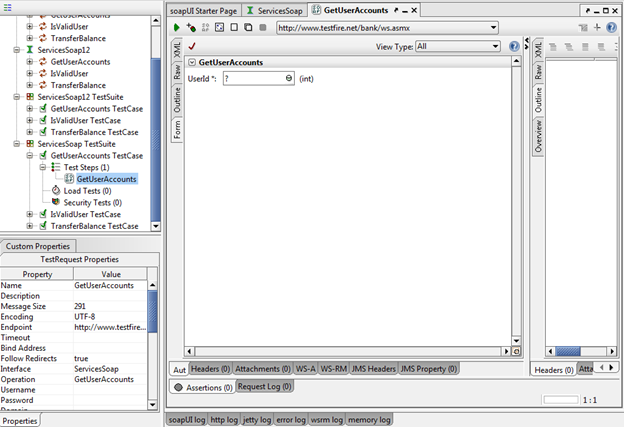The image size is (624, 427).
Task: Click the green Submit request play button
Action: [x=178, y=28]
